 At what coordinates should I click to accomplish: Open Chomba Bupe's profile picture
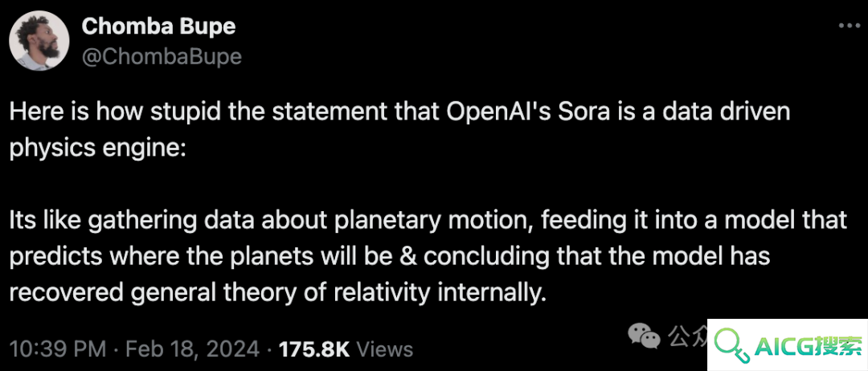pyautogui.click(x=40, y=42)
